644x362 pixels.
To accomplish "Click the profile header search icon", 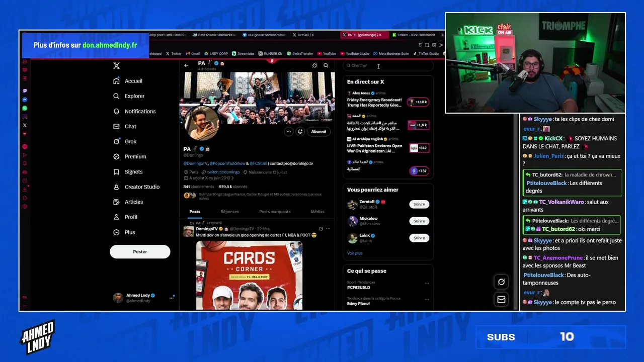I will click(326, 65).
